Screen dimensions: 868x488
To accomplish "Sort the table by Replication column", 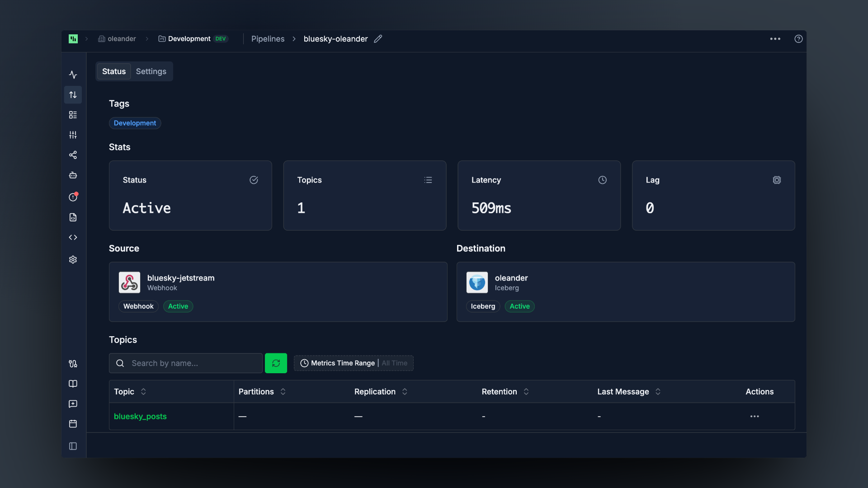I will (x=381, y=392).
